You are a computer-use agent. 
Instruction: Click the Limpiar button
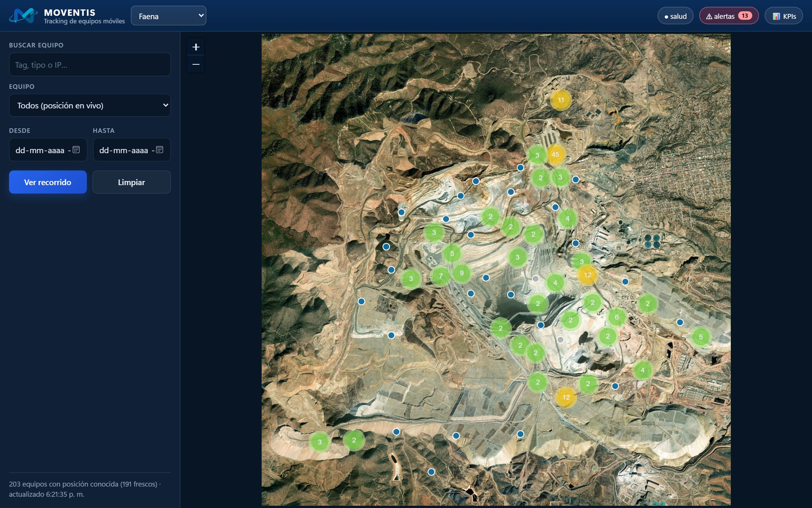132,182
